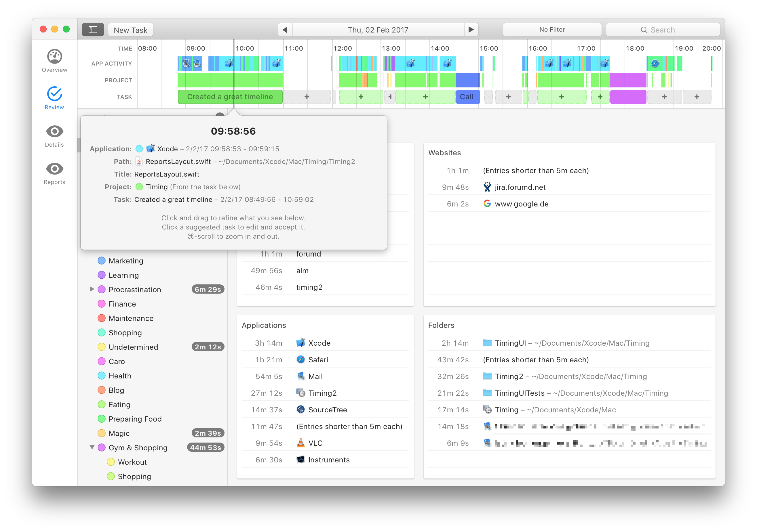The width and height of the screenshot is (757, 532).
Task: Click the New Task button
Action: (x=130, y=30)
